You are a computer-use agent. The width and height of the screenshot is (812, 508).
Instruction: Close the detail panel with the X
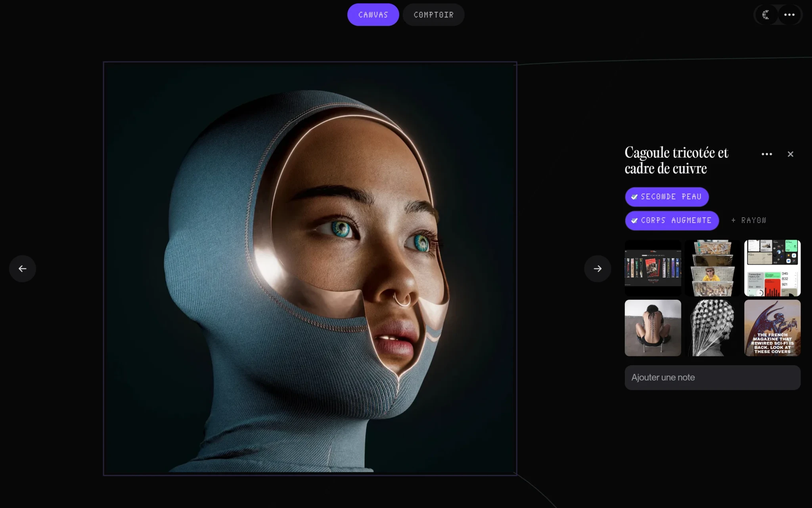tap(790, 154)
